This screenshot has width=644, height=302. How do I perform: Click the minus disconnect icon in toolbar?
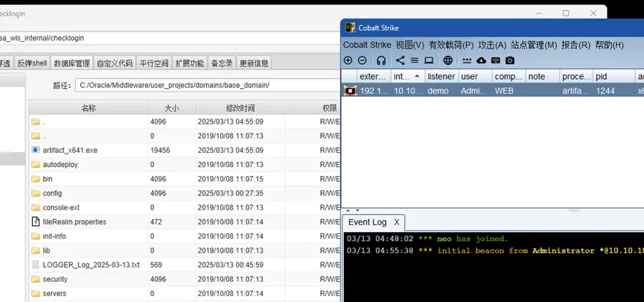point(362,60)
